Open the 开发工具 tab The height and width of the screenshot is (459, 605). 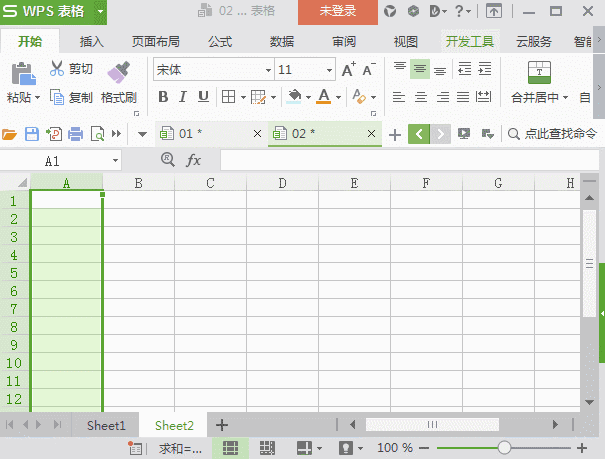coord(470,42)
